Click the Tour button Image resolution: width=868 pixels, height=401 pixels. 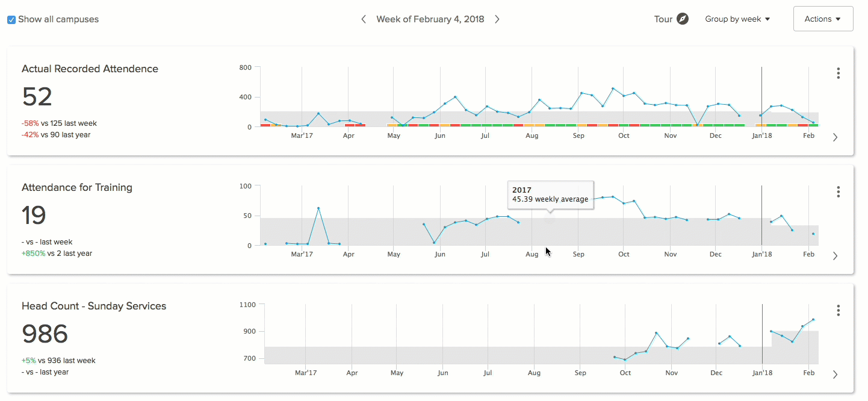662,19
